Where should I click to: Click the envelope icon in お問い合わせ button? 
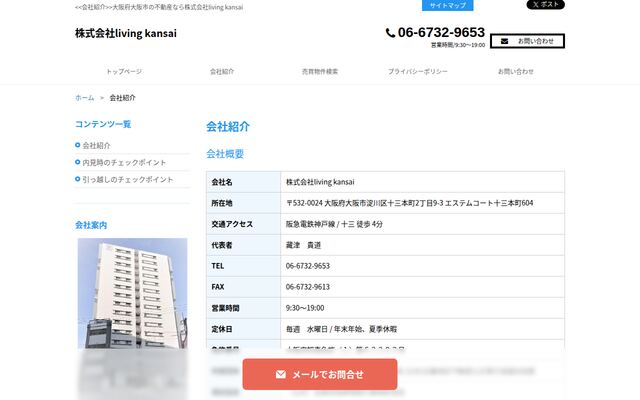504,41
